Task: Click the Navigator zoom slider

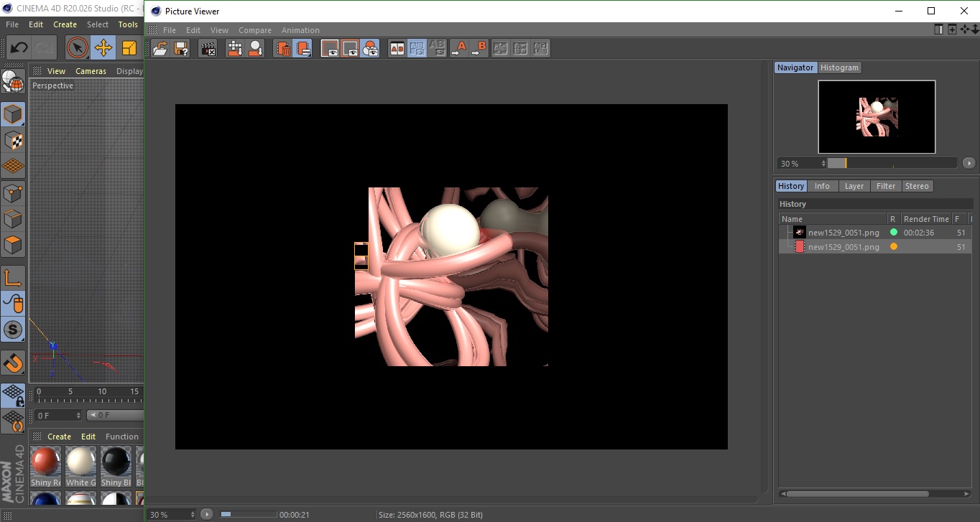Action: (891, 164)
